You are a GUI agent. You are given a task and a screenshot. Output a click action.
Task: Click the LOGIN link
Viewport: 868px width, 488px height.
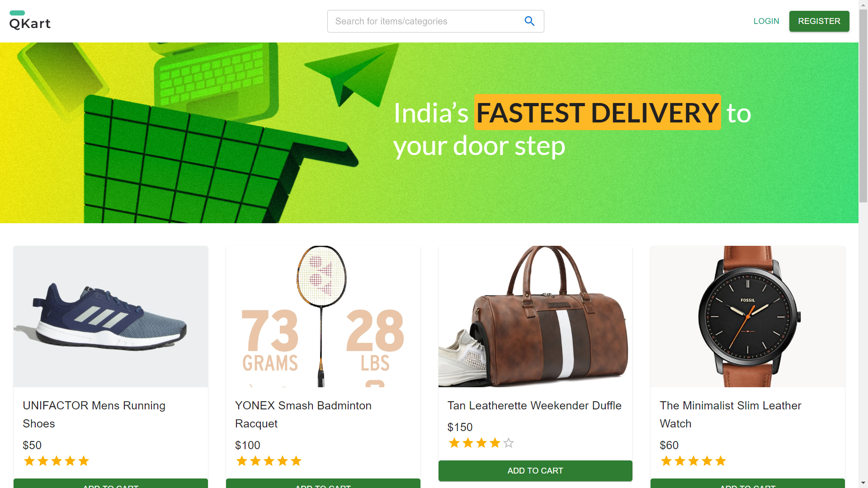766,21
